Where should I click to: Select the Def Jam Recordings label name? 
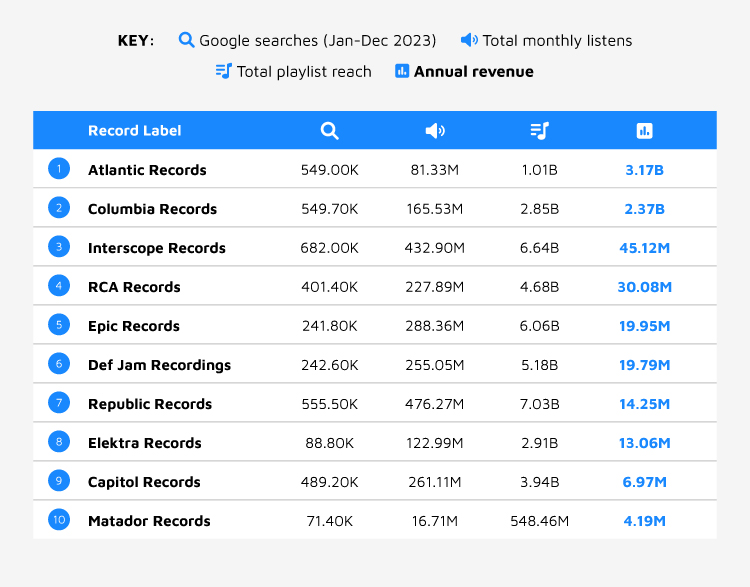pos(159,365)
